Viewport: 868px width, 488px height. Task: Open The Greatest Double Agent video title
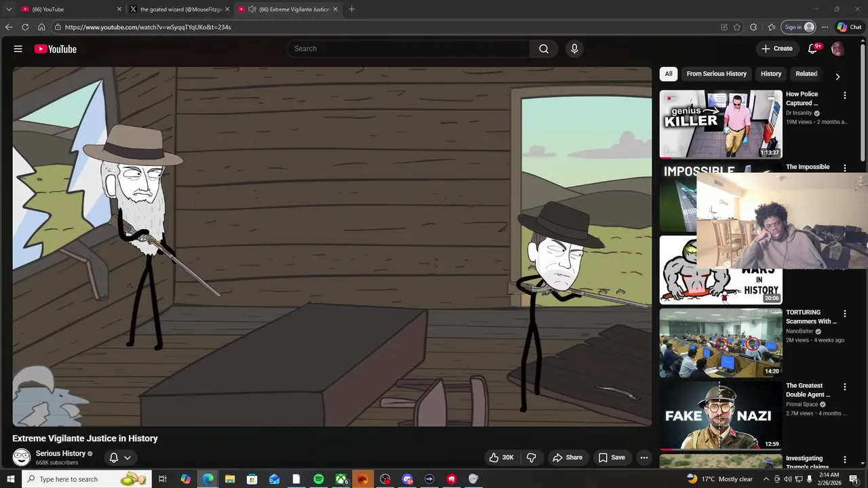pyautogui.click(x=808, y=390)
